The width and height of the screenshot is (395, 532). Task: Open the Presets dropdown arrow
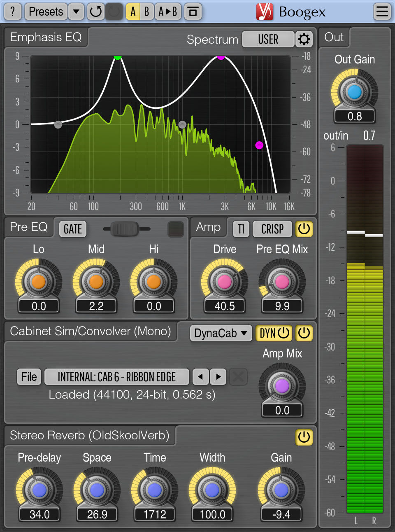coord(76,12)
